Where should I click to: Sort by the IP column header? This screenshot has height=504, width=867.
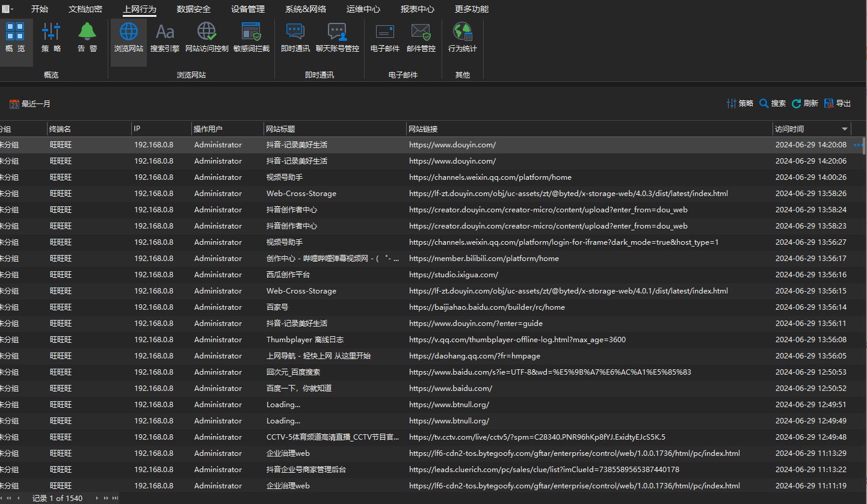click(161, 129)
